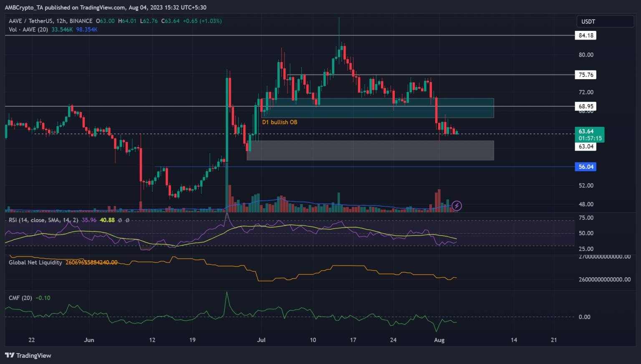Click the blue 56.04 price label
Screen dimensions: 641x364
tap(585, 166)
